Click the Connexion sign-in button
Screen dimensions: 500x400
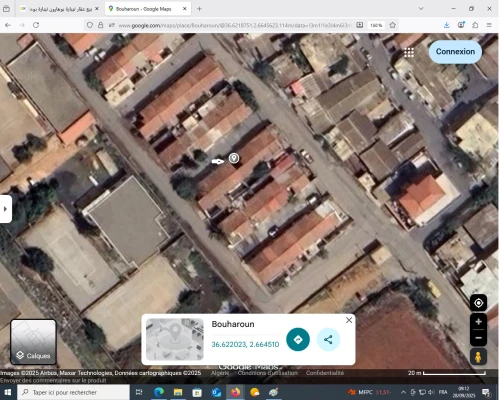pos(455,52)
